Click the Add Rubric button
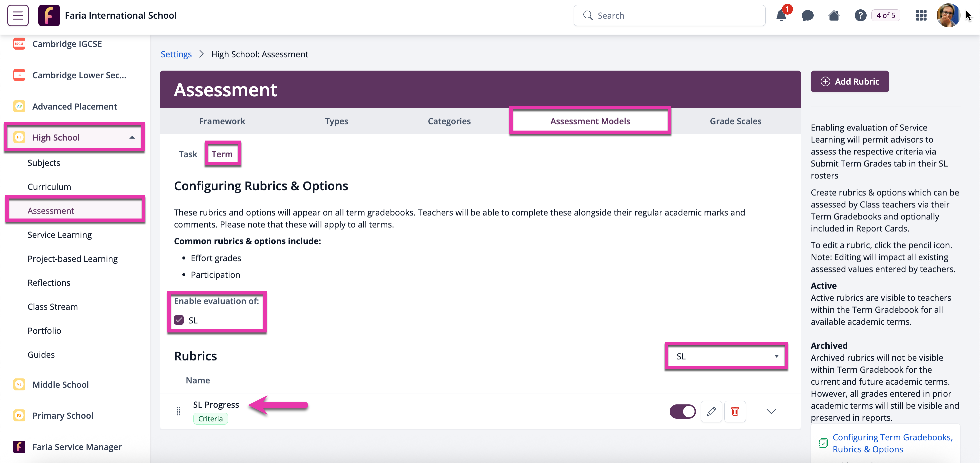Viewport: 980px width, 463px height. coord(850,81)
